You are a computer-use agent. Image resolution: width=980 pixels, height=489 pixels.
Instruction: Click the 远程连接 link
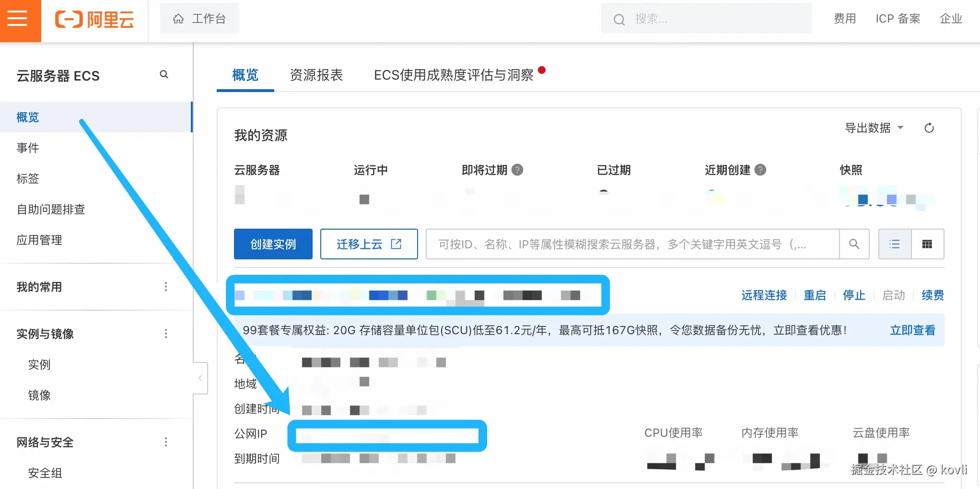(764, 295)
